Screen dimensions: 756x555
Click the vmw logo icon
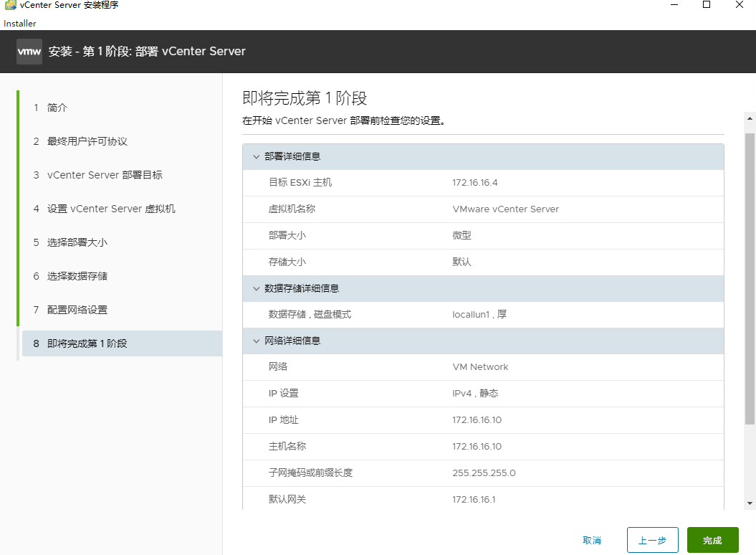click(x=29, y=51)
